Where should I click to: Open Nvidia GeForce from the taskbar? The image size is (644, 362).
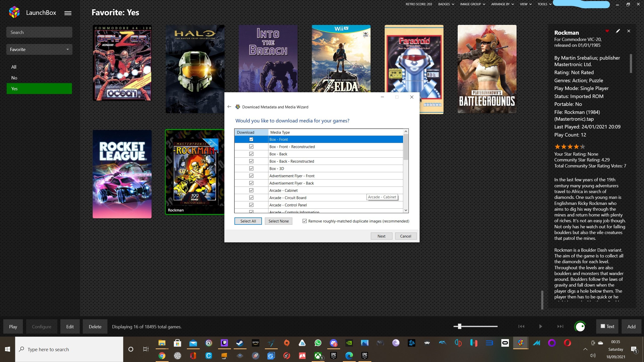coord(349,343)
